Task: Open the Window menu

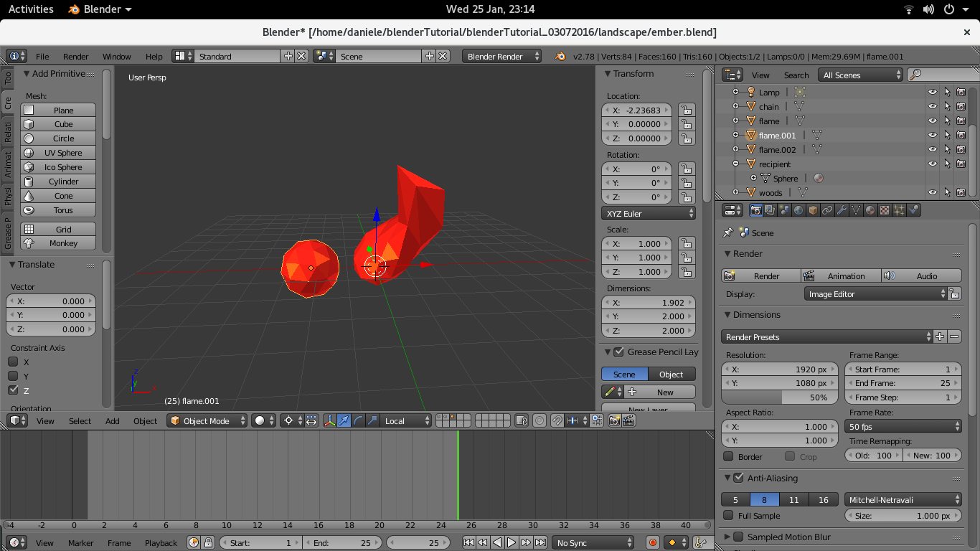Action: tap(116, 56)
